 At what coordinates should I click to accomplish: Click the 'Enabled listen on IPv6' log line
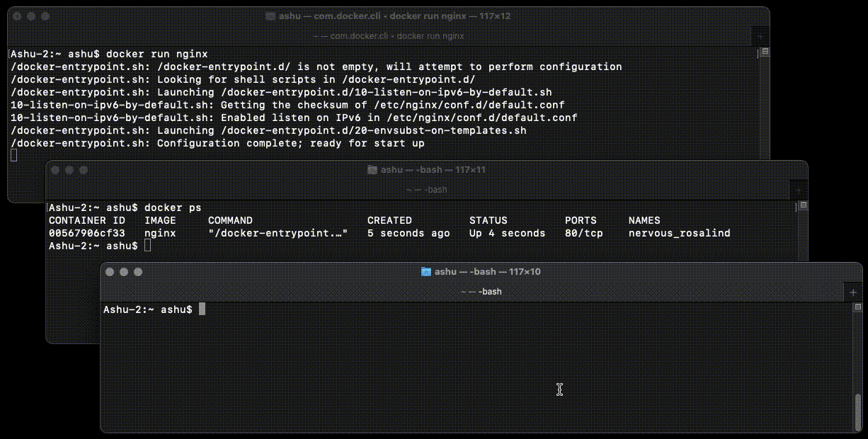point(294,118)
